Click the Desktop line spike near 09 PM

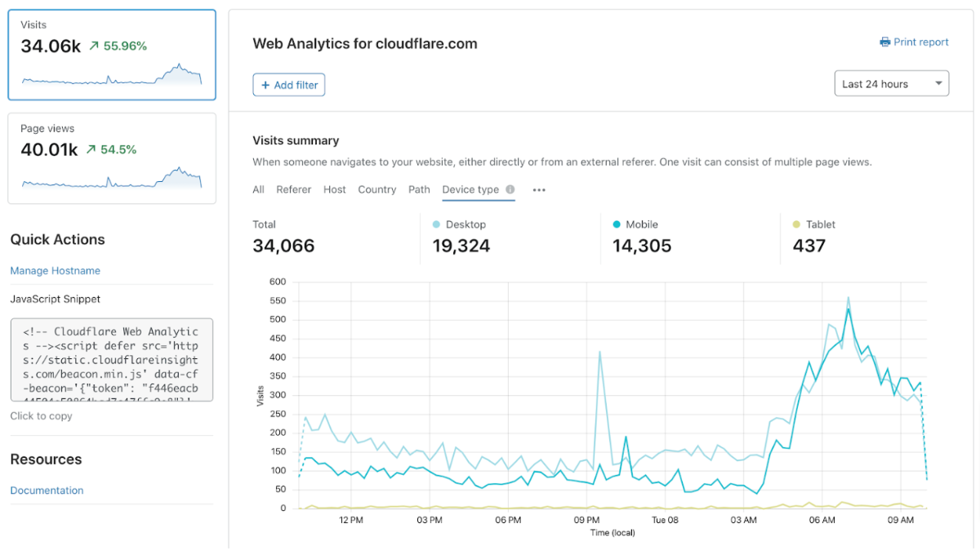600,353
